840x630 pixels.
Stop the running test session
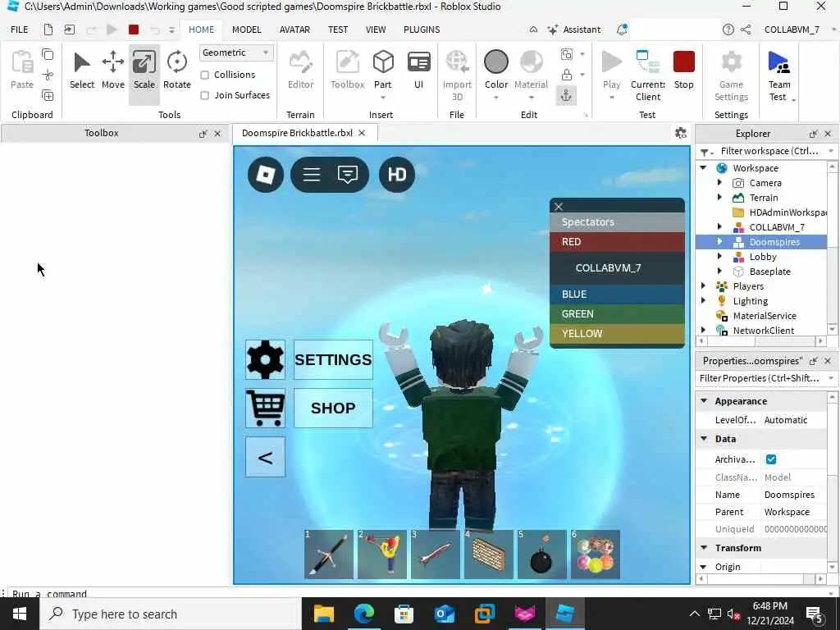coord(683,70)
